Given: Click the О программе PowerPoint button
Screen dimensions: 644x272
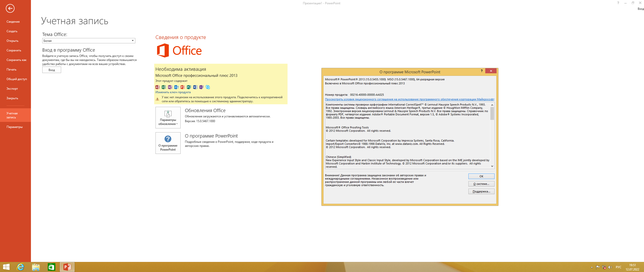Looking at the screenshot, I should coord(168,143).
